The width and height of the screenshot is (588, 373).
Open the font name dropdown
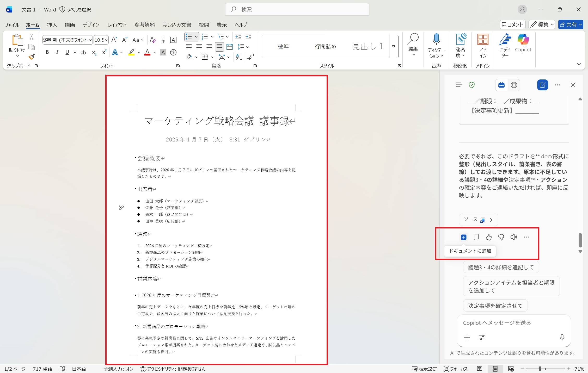(90, 40)
